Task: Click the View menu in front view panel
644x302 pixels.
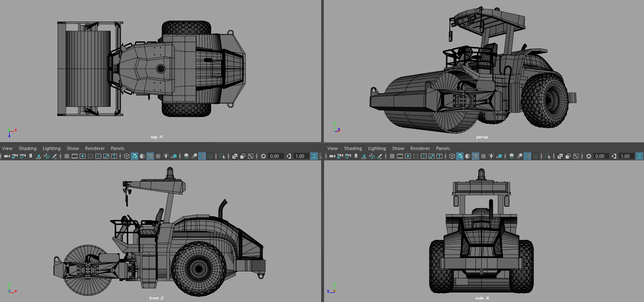Action: (7, 148)
